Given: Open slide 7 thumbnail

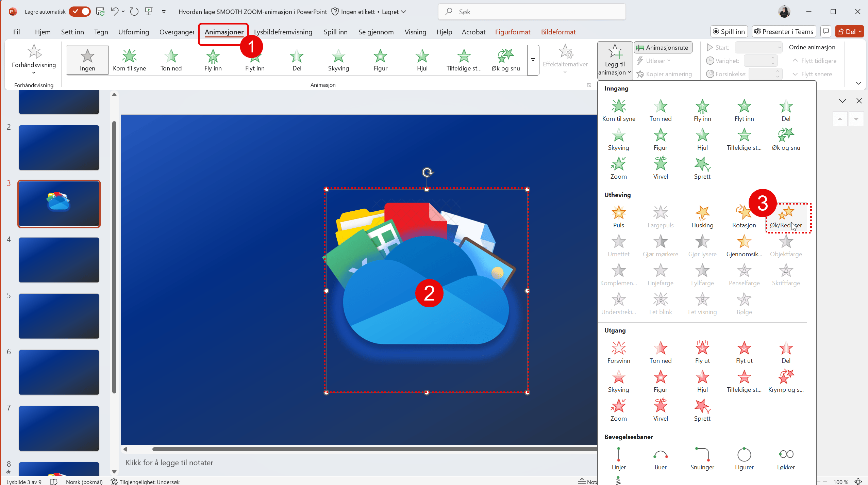Looking at the screenshot, I should pos(59,428).
